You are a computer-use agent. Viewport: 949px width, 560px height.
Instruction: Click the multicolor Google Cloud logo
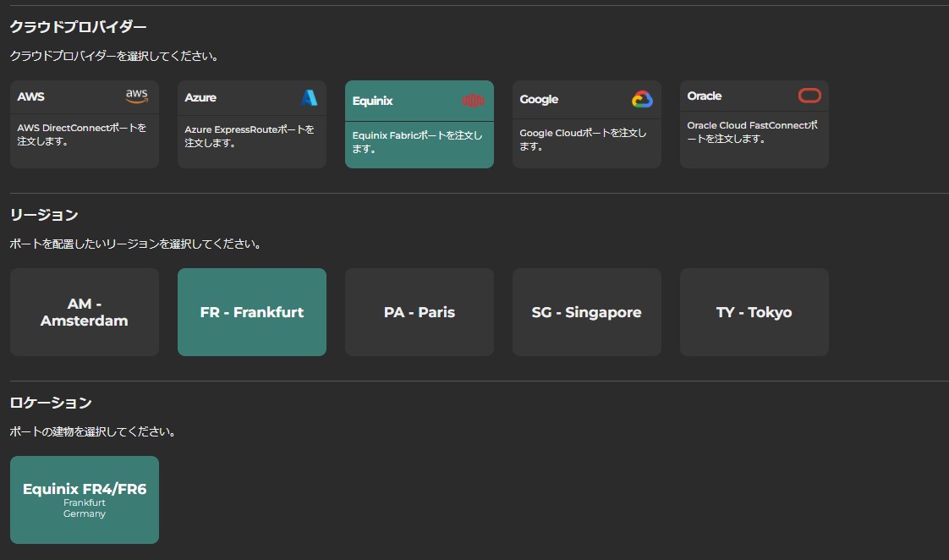[642, 99]
